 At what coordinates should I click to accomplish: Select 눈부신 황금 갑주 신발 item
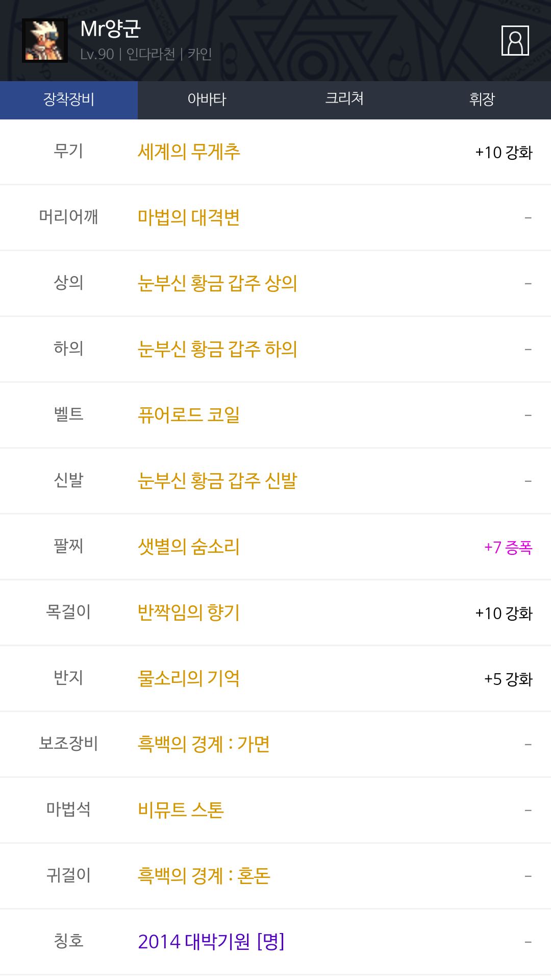click(x=217, y=481)
